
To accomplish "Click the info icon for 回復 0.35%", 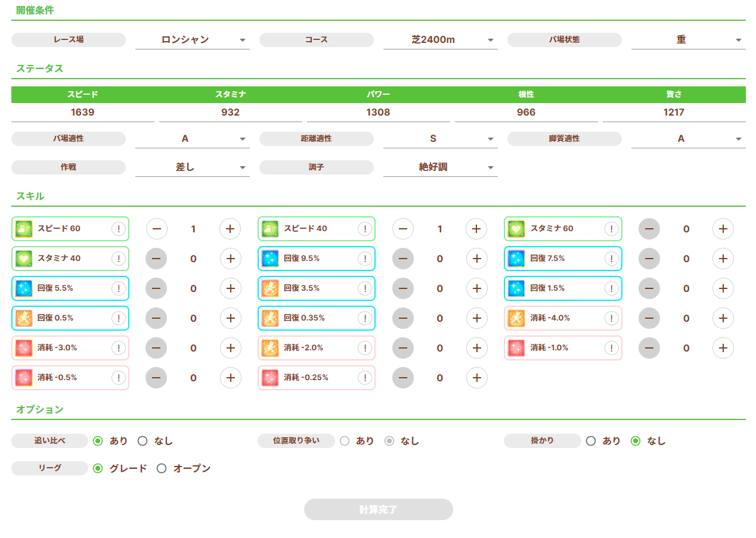I will click(365, 318).
